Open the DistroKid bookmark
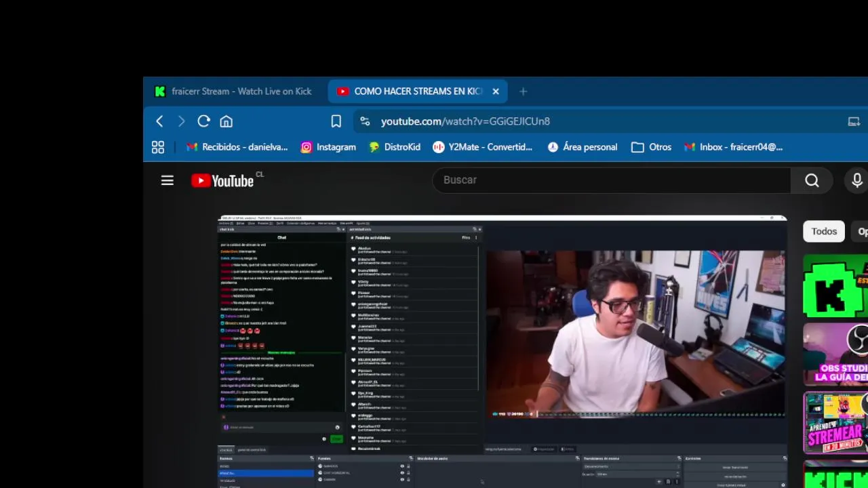The width and height of the screenshot is (868, 488). [x=395, y=147]
